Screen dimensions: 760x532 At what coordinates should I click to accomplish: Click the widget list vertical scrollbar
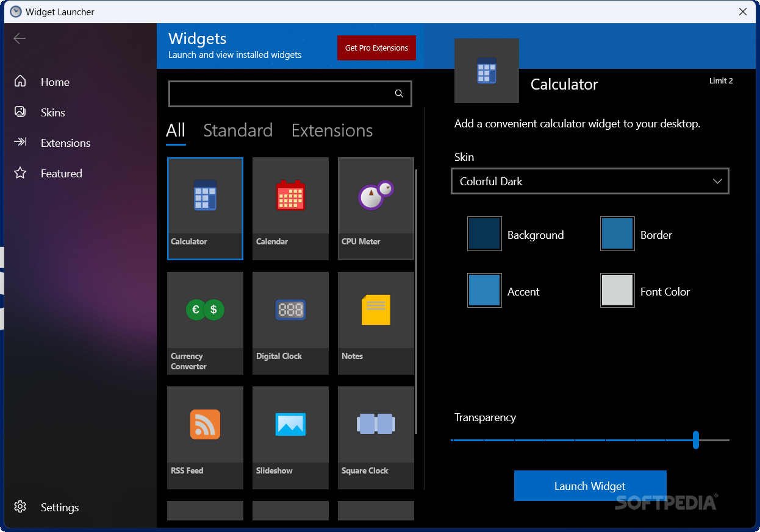(417, 302)
